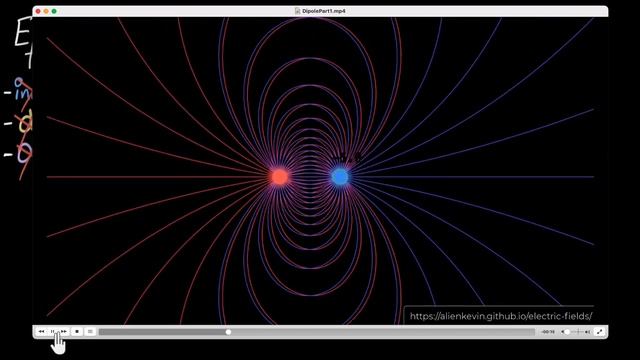Zoom the window with the green button
The width and height of the screenshot is (640, 360).
(54, 11)
